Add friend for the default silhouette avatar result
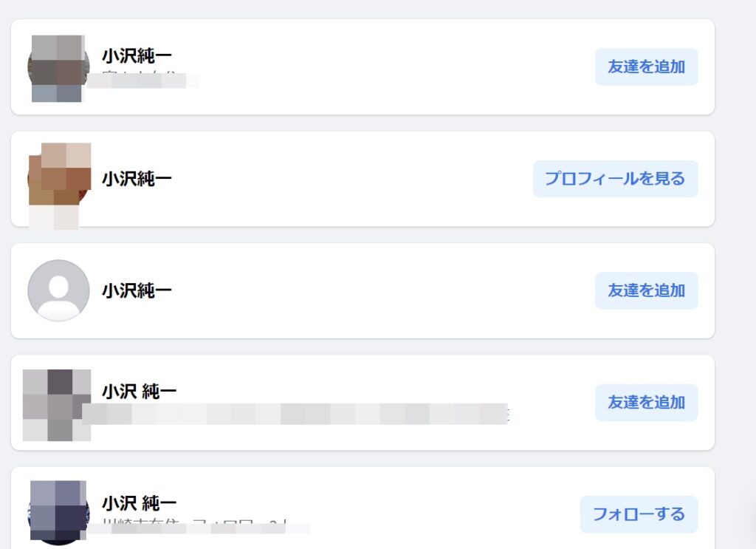756x549 pixels. [x=647, y=290]
